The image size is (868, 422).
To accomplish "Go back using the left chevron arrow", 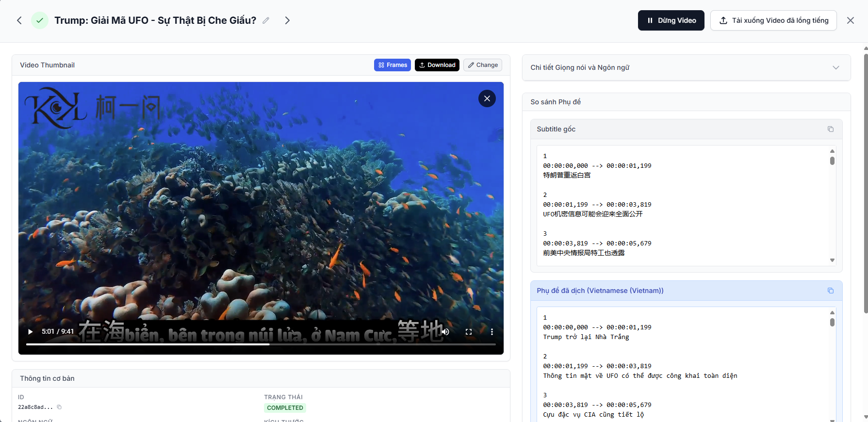I will 19,20.
